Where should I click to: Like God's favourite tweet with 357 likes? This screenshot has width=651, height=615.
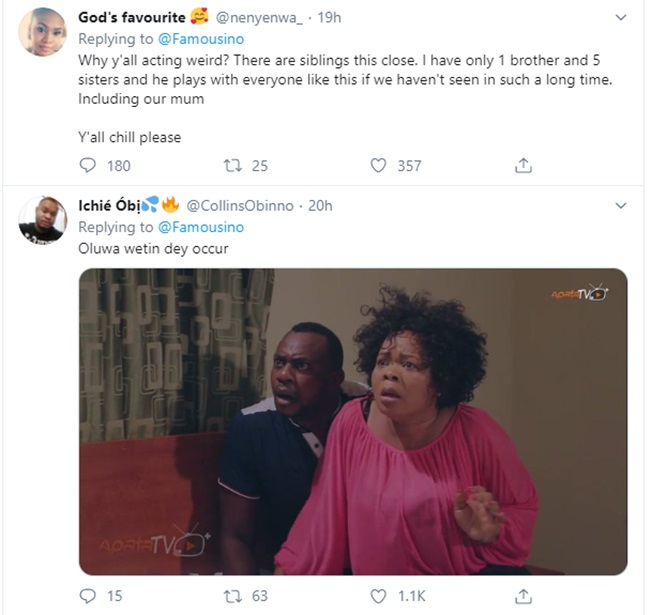(379, 165)
